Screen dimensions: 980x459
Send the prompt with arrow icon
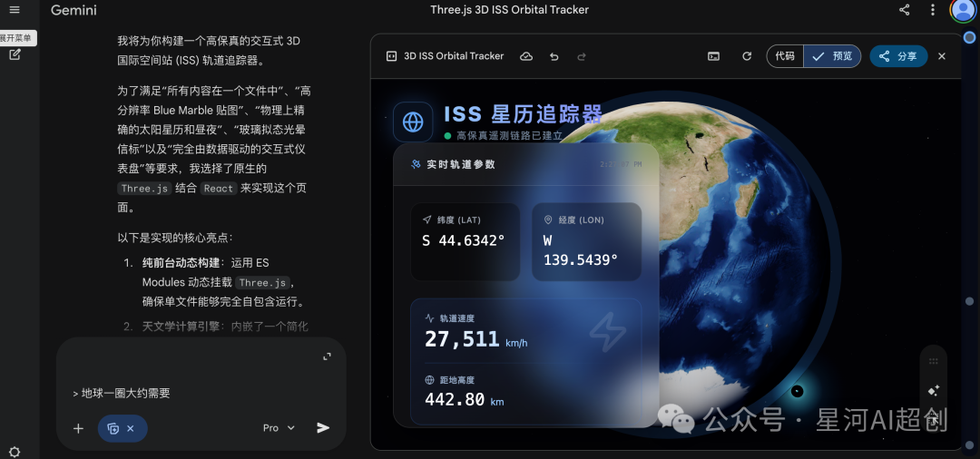[323, 428]
